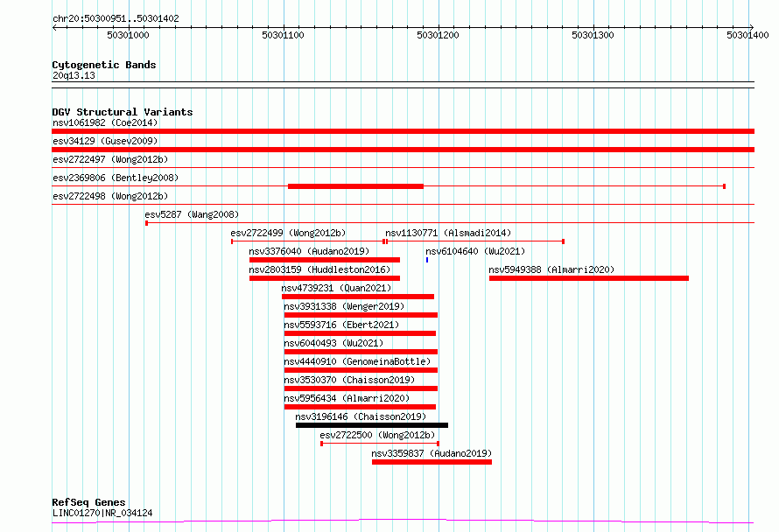Click the RefSeq Genes track title
779x532 pixels.
pos(88,502)
